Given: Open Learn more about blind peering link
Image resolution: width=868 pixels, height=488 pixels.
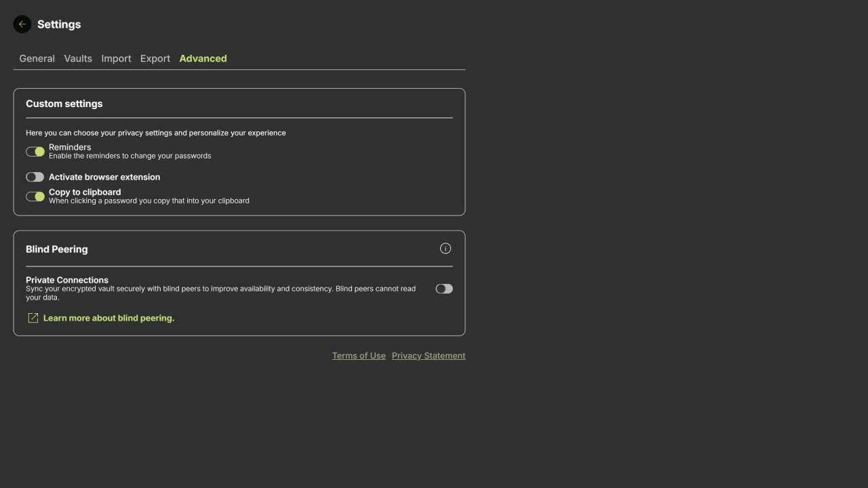Looking at the screenshot, I should tap(108, 318).
